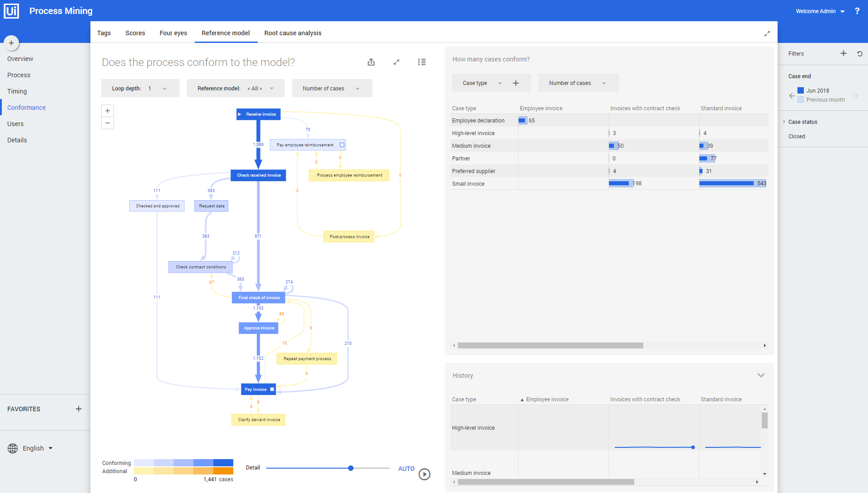The height and width of the screenshot is (493, 868).
Task: Add a favorite with plus button
Action: 79,409
